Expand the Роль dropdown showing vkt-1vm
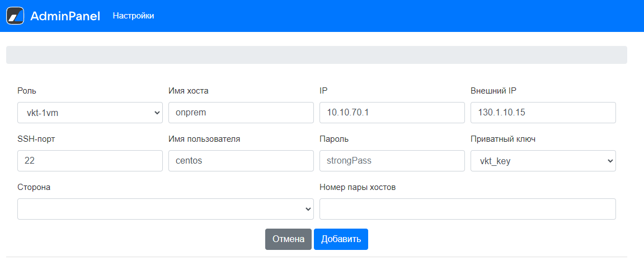644x274 pixels. tap(90, 113)
